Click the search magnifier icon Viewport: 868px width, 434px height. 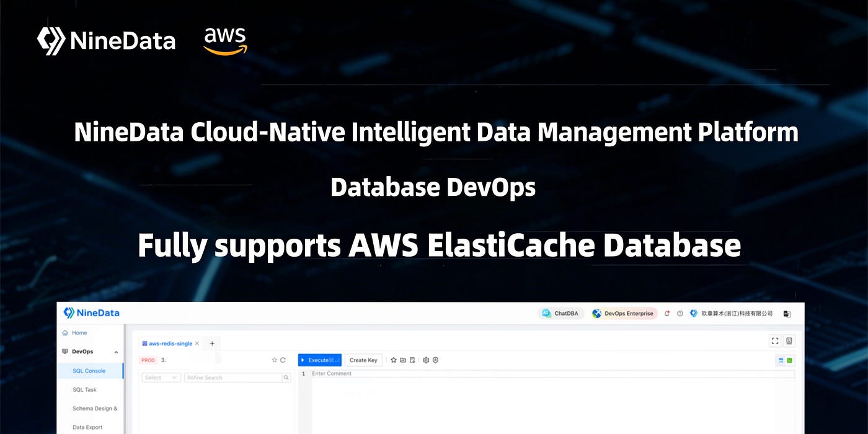click(x=286, y=378)
